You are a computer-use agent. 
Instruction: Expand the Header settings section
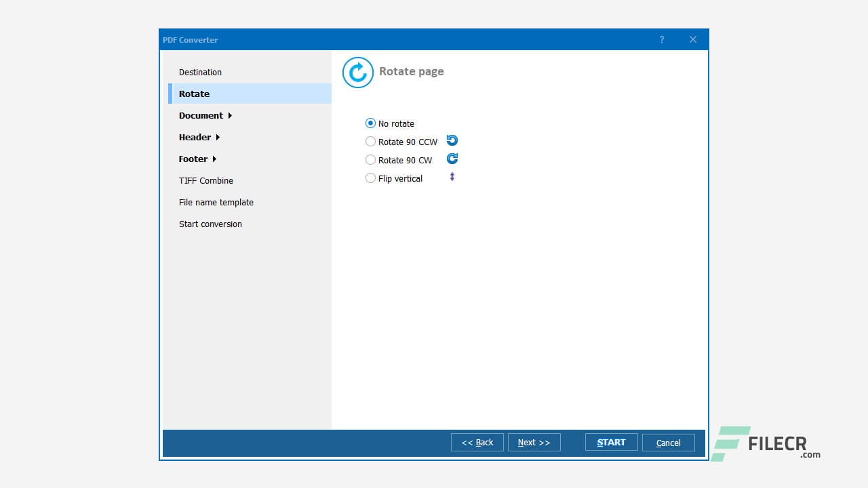195,137
